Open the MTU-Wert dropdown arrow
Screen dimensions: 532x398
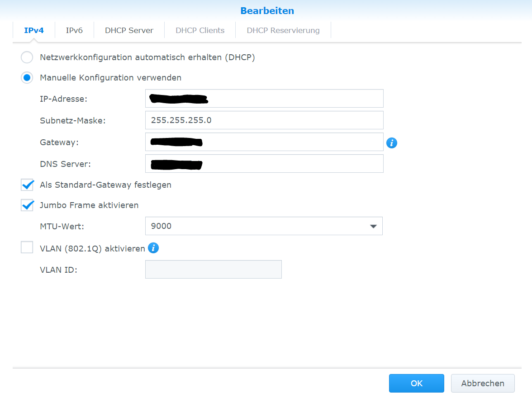click(x=373, y=226)
